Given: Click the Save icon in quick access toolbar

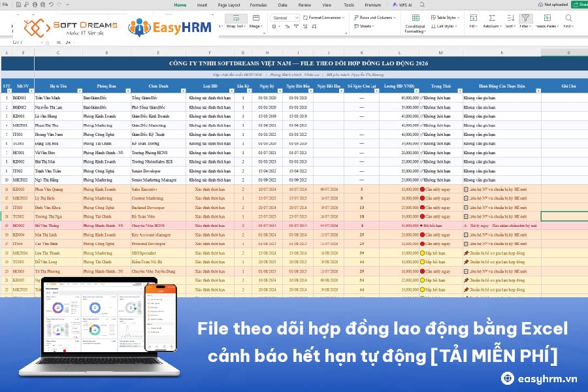Looking at the screenshot, I should (18, 5).
